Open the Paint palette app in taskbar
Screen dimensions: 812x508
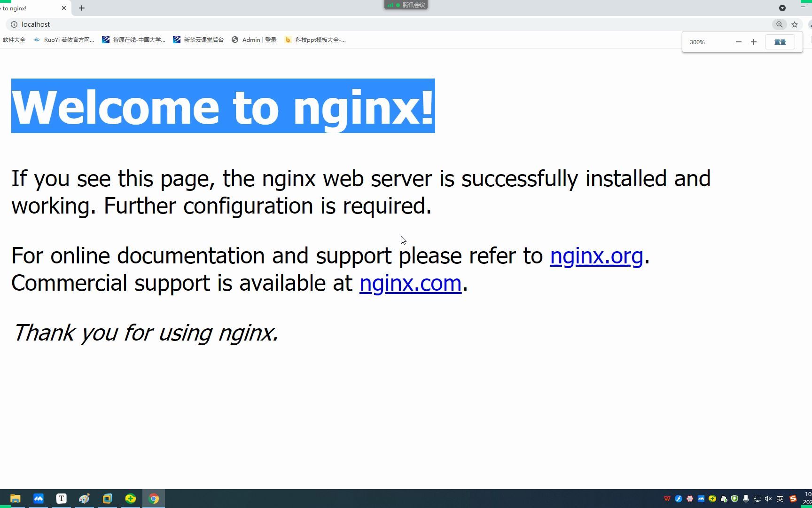click(85, 499)
